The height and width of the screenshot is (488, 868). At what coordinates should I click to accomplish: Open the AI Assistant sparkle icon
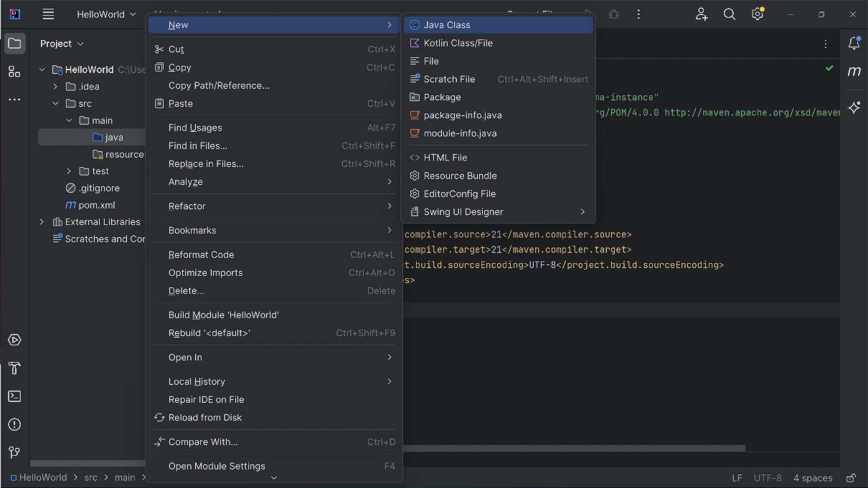[x=854, y=108]
